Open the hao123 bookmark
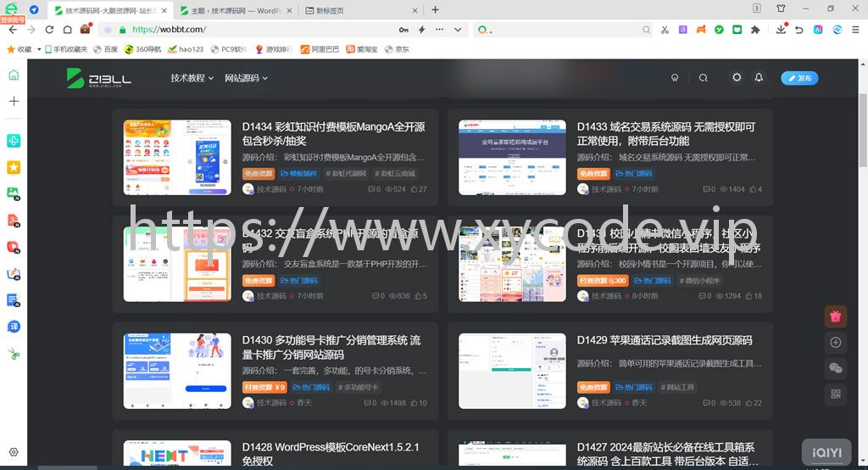This screenshot has height=470, width=868. point(186,49)
